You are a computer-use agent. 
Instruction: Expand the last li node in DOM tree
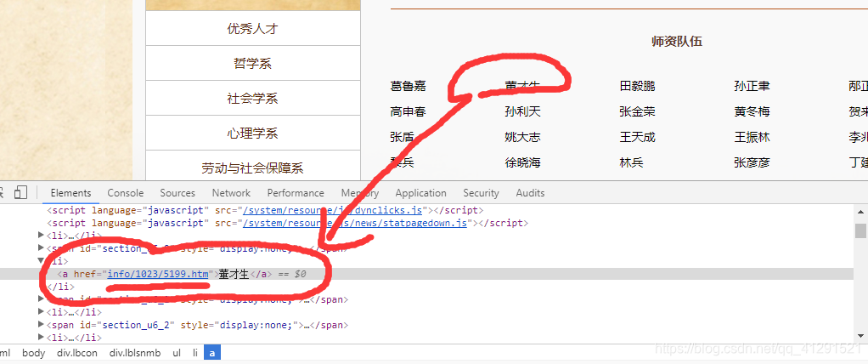41,338
